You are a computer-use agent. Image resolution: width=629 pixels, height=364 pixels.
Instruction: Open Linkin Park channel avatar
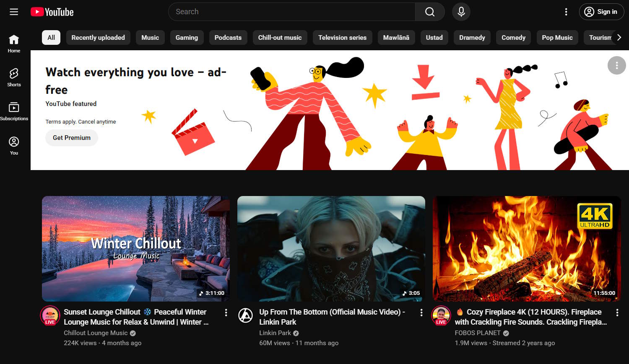[x=246, y=315]
